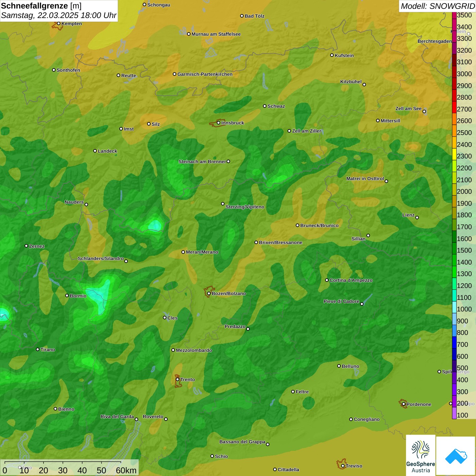Click the Matrei in Osttirol label
The height and width of the screenshot is (476, 476).
[x=365, y=178]
